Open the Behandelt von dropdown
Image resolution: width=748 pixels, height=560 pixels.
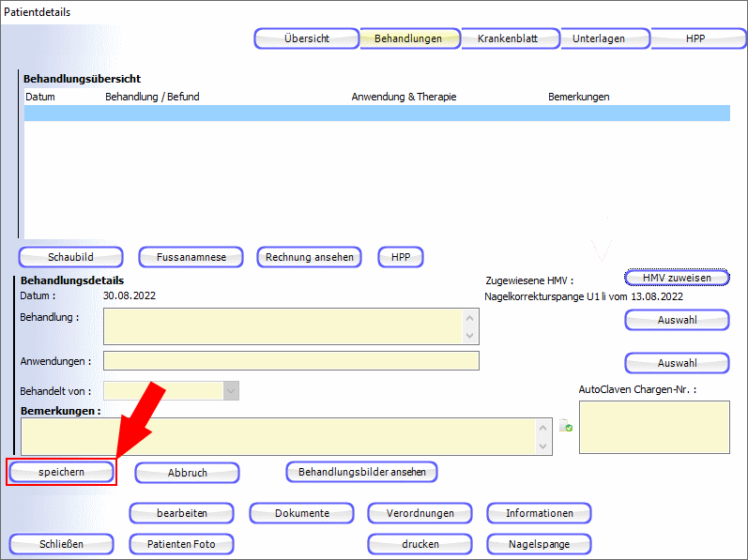pos(231,391)
